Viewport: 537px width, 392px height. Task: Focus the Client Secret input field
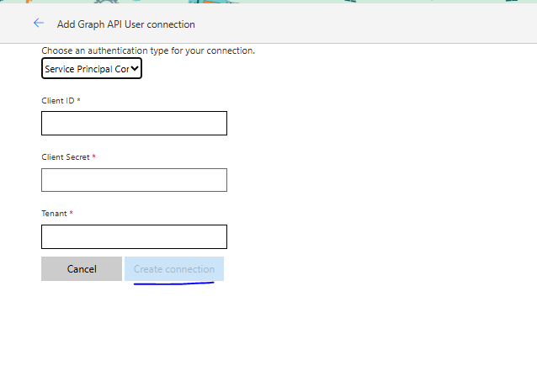[135, 180]
